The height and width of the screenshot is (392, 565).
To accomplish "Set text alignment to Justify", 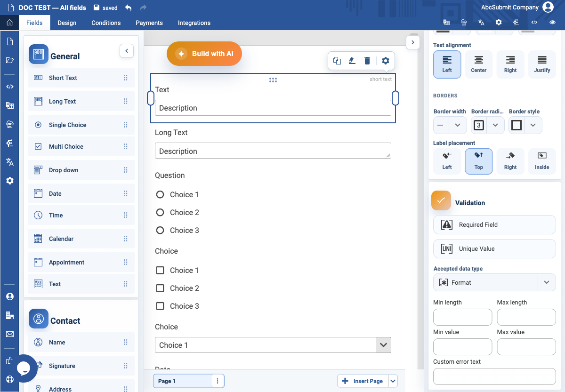I will point(542,64).
